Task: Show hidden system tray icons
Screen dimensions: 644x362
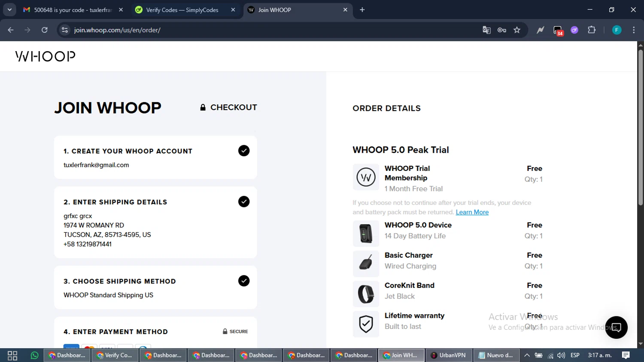Action: 527,355
